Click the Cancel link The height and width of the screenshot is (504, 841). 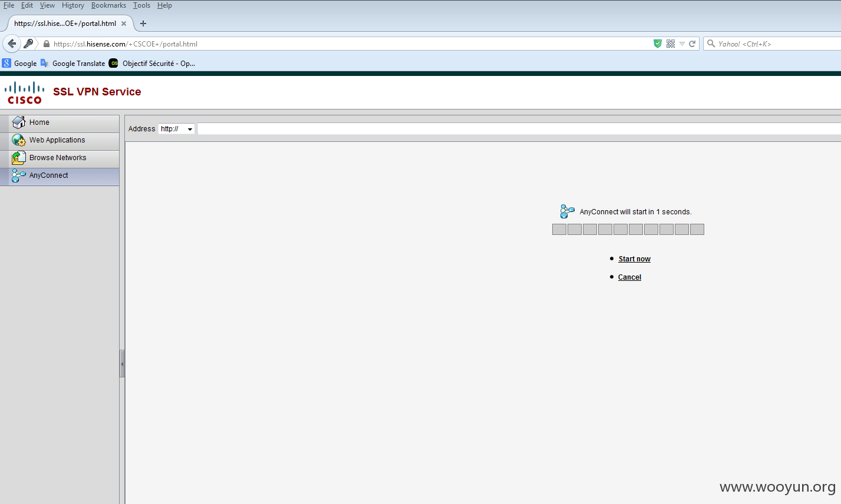629,277
